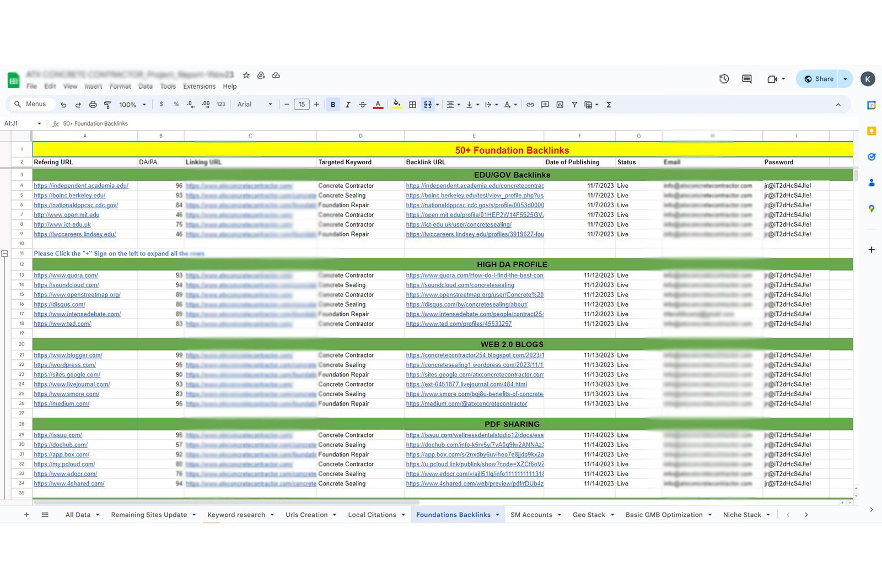882x588 pixels.
Task: Open link https://www.4shared.com/
Action: [69, 484]
